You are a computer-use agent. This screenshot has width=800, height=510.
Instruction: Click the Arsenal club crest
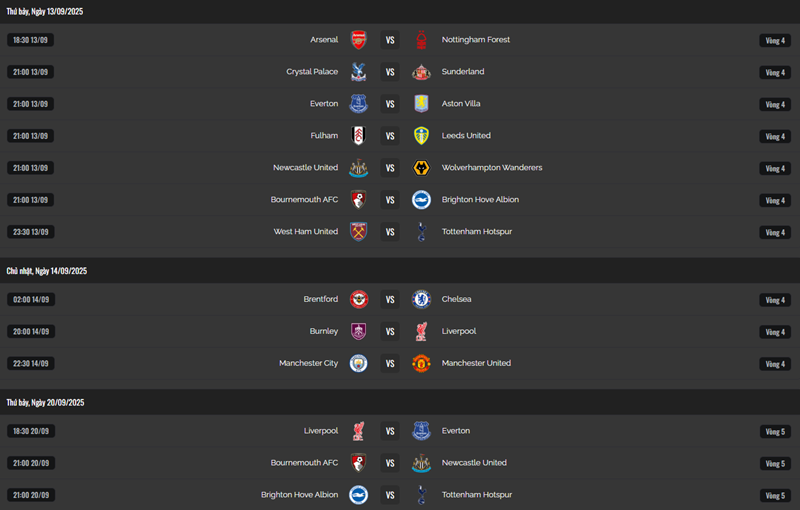[359, 40]
